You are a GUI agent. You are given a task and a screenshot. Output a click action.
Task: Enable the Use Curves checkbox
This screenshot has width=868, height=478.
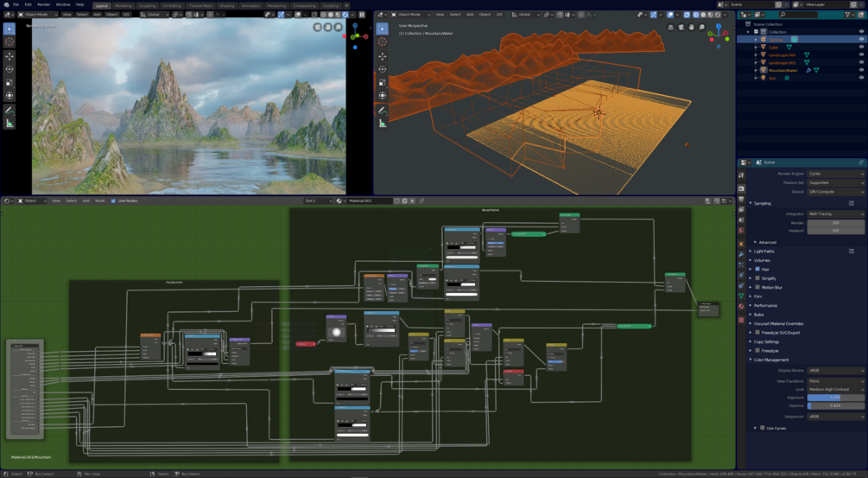click(x=763, y=428)
